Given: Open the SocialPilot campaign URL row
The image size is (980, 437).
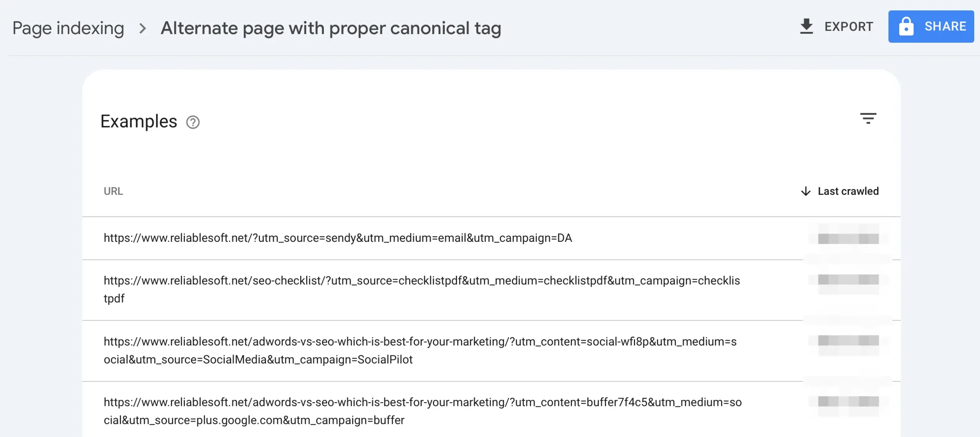Looking at the screenshot, I should [420, 342].
